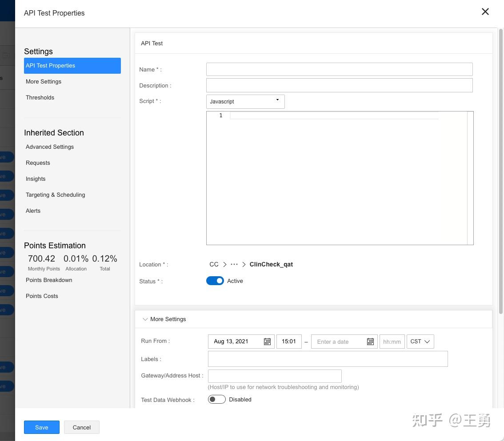Select Thresholds in the Settings sidebar
Viewport: 504px width, 441px height.
point(40,97)
